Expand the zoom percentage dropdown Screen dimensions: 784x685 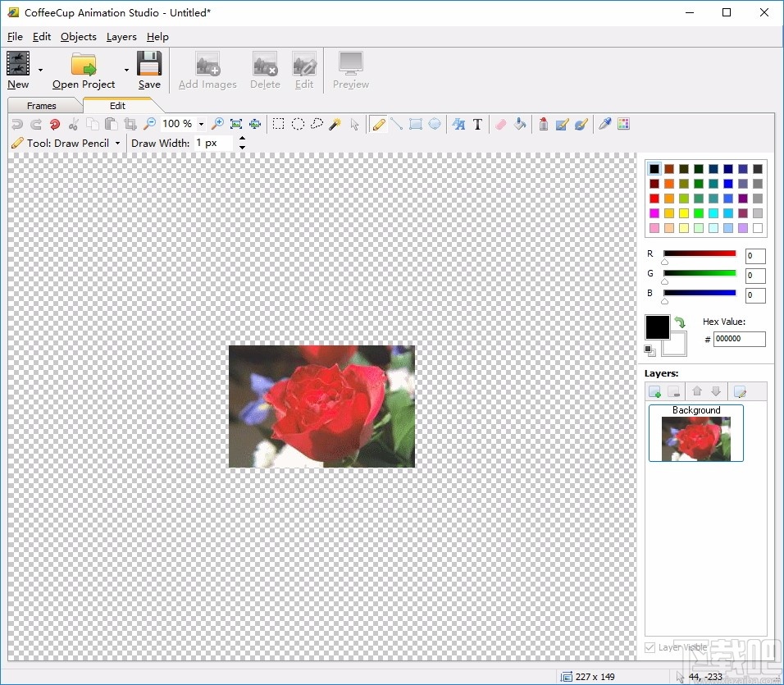(x=201, y=124)
